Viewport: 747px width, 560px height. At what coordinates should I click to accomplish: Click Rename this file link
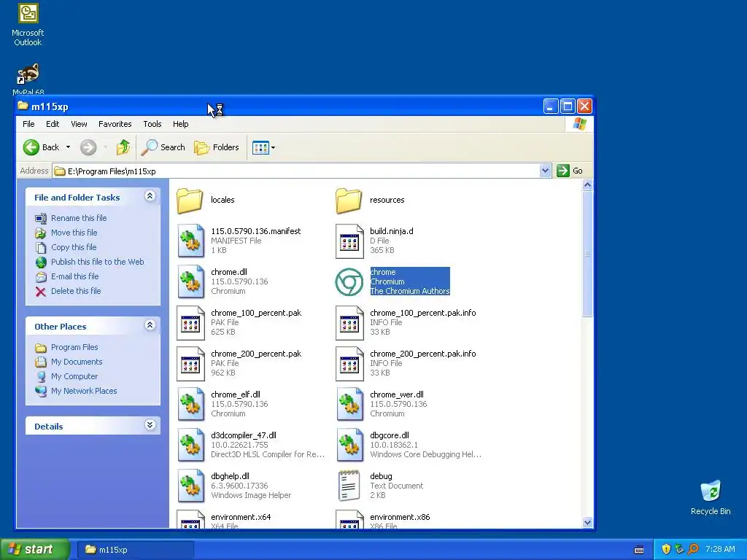[79, 218]
